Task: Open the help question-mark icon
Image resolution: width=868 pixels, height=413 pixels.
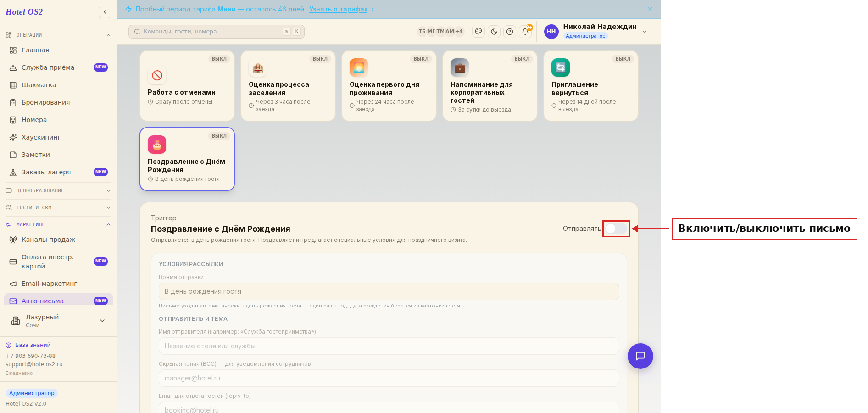Action: tap(510, 32)
